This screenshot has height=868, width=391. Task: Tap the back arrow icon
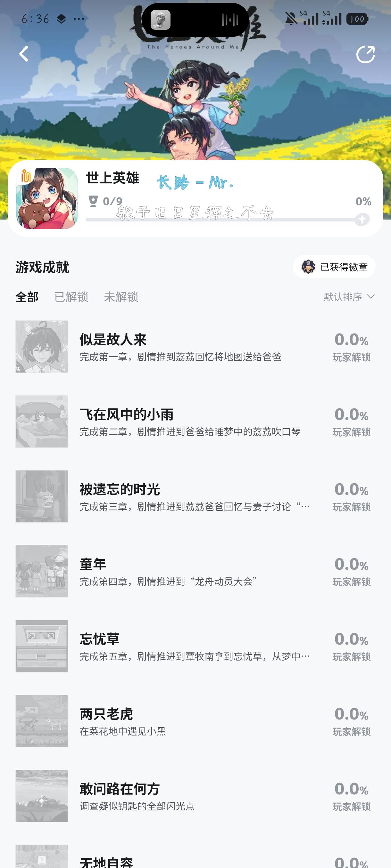(24, 54)
